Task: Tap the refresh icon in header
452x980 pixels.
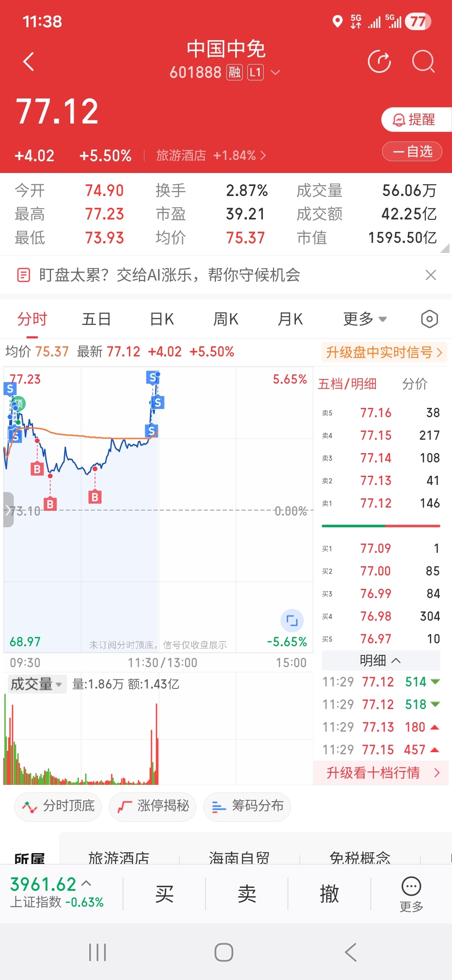Action: [x=379, y=62]
